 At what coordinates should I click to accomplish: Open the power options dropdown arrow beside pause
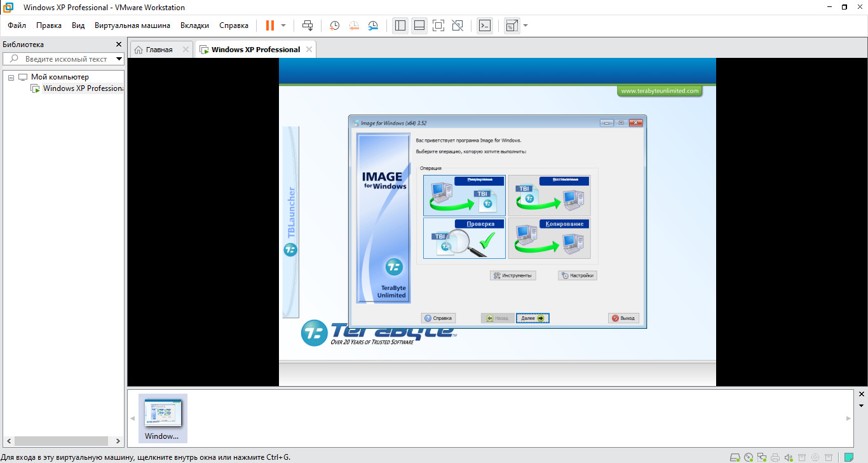(283, 25)
